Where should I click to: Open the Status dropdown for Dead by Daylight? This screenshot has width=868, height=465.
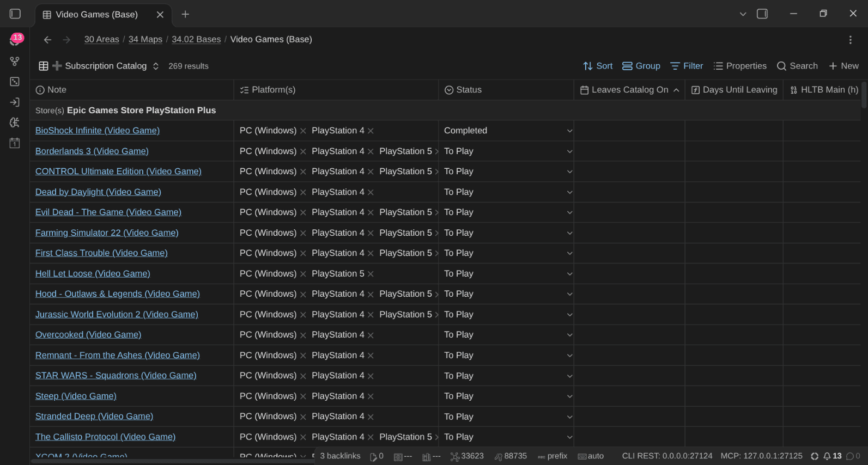point(506,192)
